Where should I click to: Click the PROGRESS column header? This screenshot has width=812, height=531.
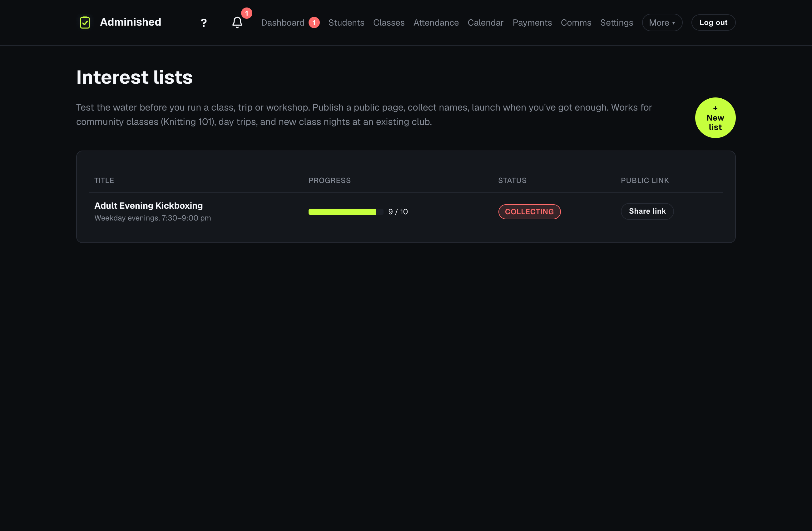[329, 181]
